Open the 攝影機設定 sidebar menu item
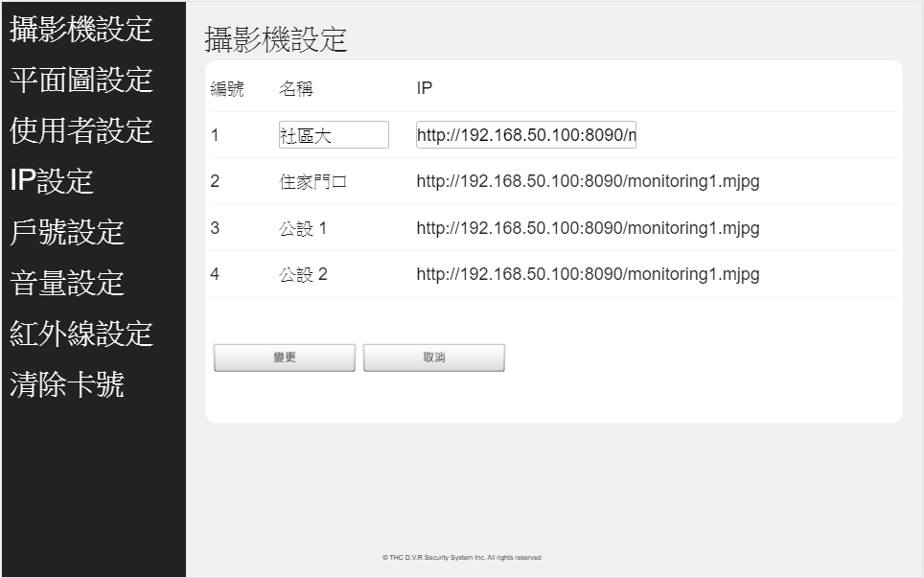 tap(81, 29)
